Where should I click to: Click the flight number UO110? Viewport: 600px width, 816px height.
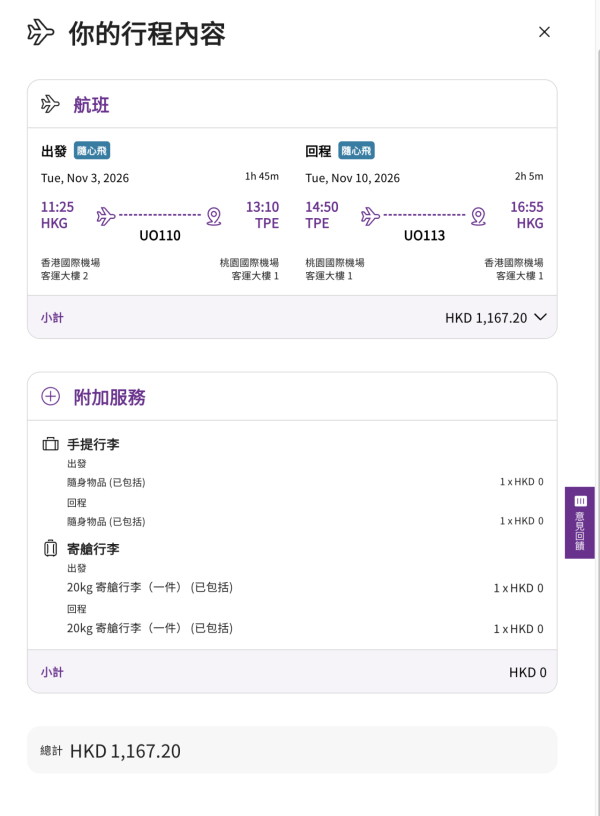tap(160, 236)
